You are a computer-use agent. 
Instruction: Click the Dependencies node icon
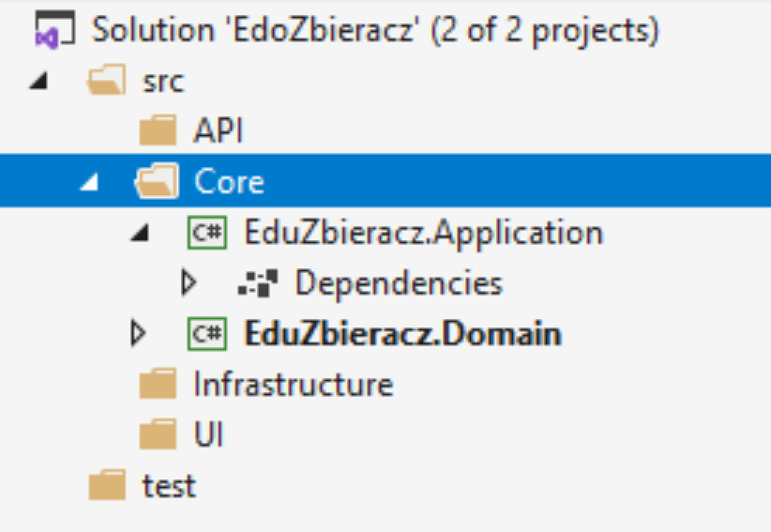pyautogui.click(x=258, y=283)
